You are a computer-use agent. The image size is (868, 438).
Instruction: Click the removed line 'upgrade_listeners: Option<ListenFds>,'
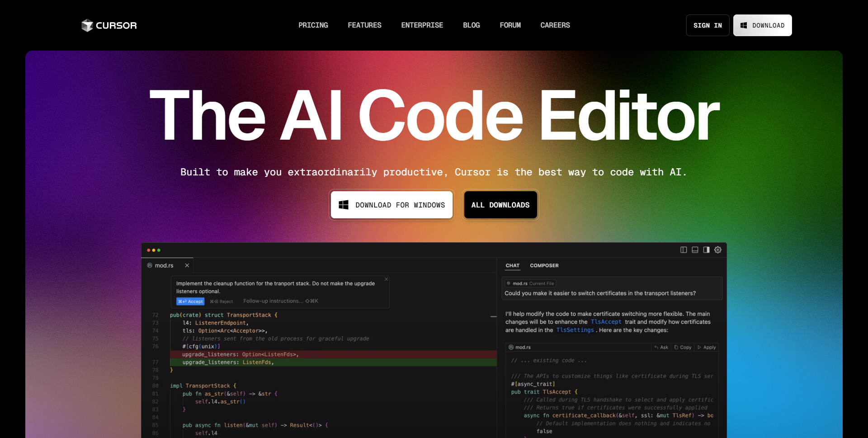(x=333, y=354)
